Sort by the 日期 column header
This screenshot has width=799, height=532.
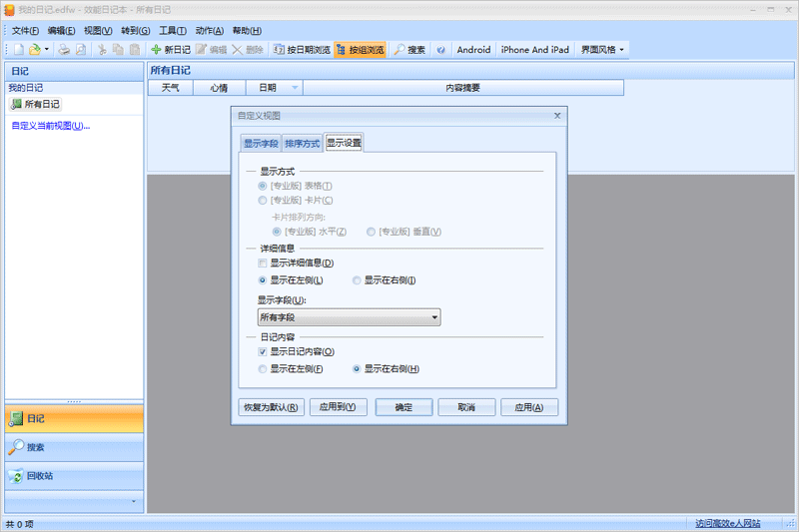274,88
